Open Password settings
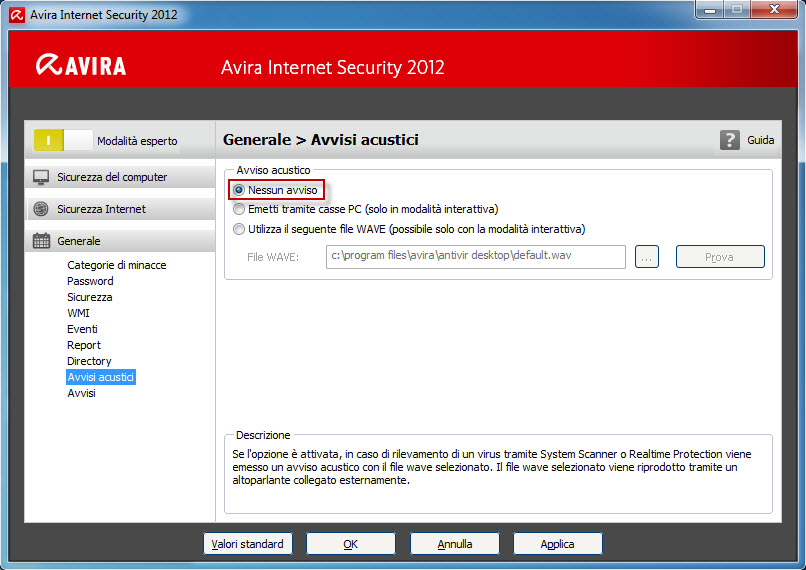806x570 pixels. (90, 281)
